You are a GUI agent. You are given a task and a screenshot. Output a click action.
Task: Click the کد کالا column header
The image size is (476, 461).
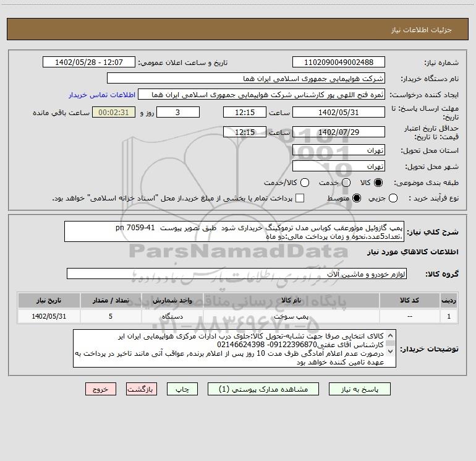point(409,300)
